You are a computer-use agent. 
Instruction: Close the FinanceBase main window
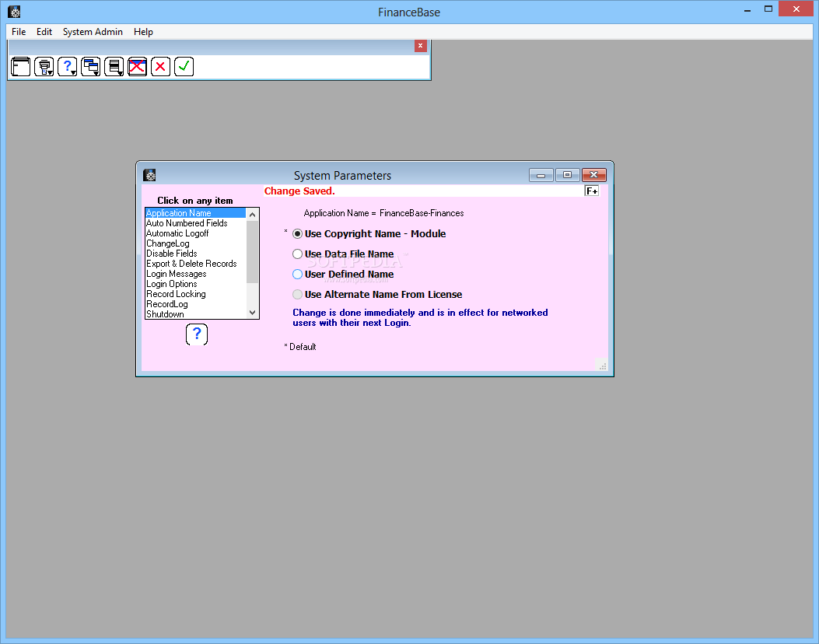click(796, 9)
